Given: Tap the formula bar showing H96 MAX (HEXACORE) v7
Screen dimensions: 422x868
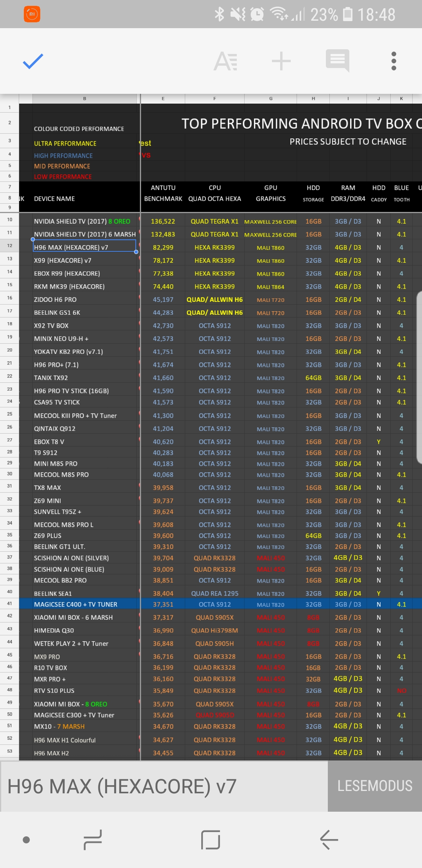Looking at the screenshot, I should pyautogui.click(x=164, y=786).
